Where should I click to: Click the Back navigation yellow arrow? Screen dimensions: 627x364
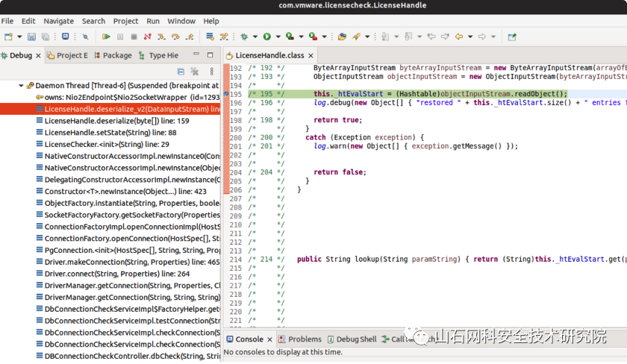[459, 37]
